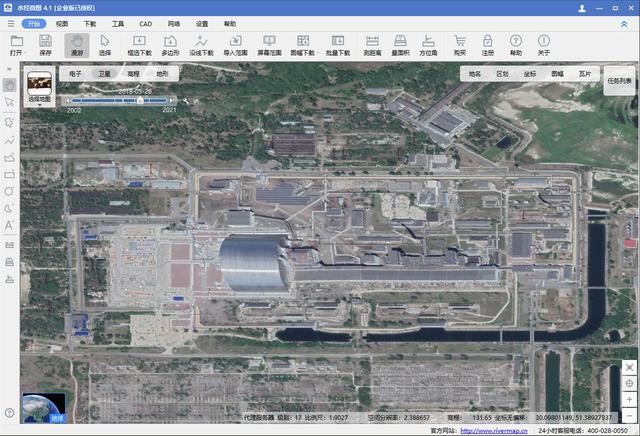Activate the 测距离 distance measure tool

tap(372, 44)
